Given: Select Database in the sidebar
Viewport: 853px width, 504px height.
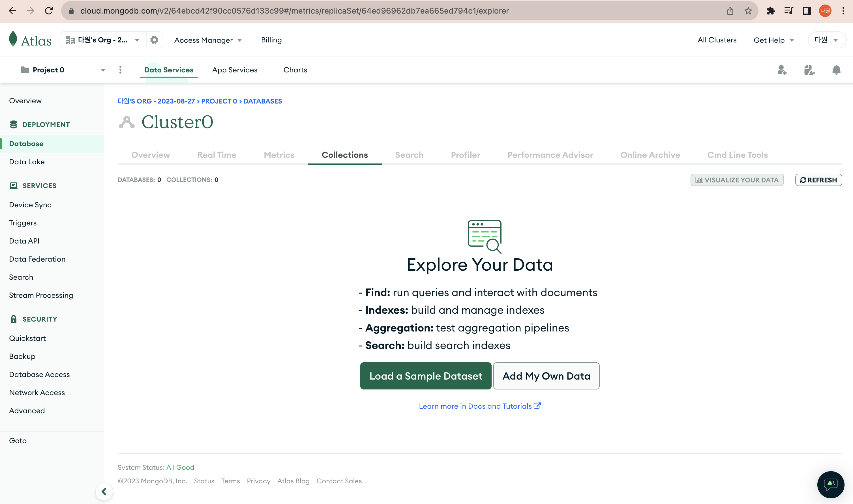Looking at the screenshot, I should [52, 144].
